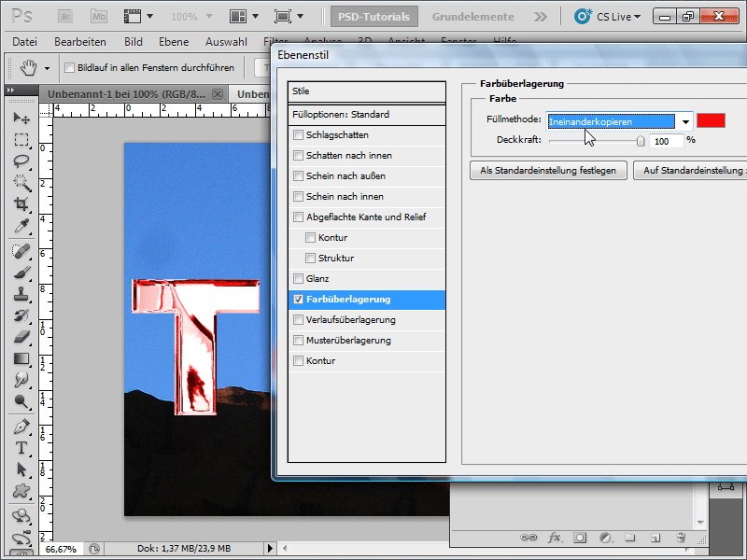The image size is (747, 560).
Task: Select Fülloptionen: Standard row
Action: click(x=367, y=114)
